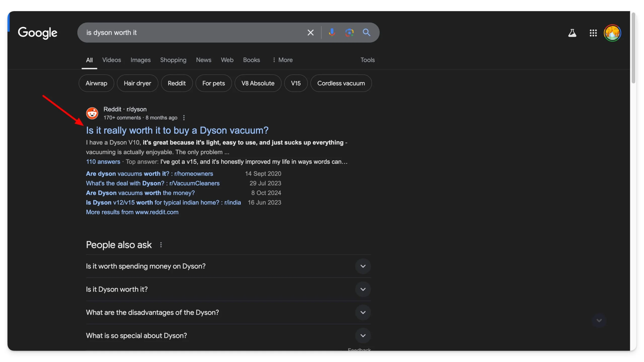Open the More search categories dropdown

coord(283,60)
